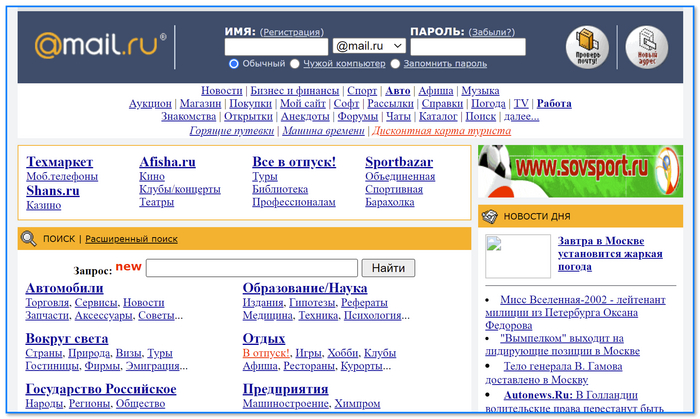Focus the Запрос search field

coord(252,268)
